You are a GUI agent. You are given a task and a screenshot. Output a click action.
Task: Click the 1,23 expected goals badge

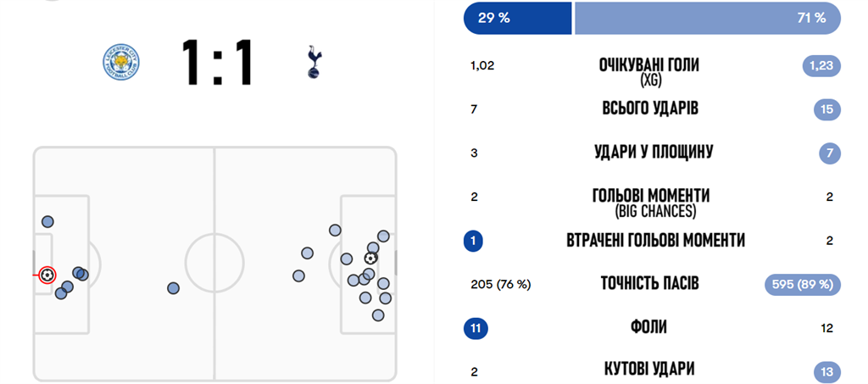[821, 66]
